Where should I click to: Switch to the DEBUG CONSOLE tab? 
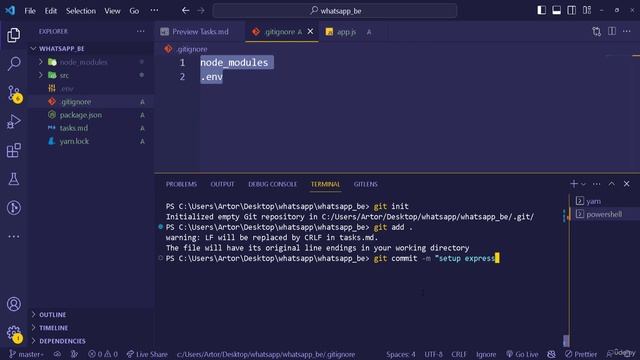(x=272, y=184)
